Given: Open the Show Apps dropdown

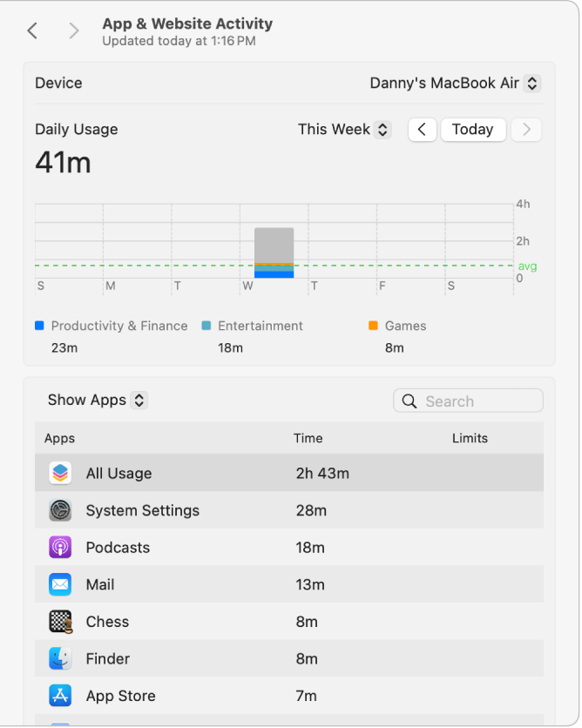Looking at the screenshot, I should (x=97, y=400).
